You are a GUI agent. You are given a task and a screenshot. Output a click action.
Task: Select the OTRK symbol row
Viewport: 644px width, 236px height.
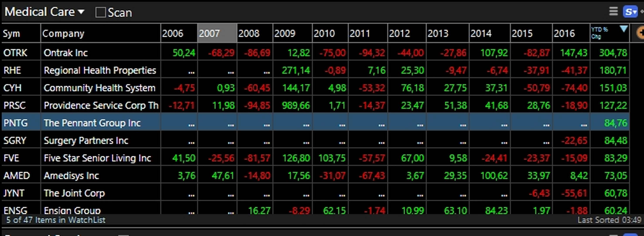point(15,53)
